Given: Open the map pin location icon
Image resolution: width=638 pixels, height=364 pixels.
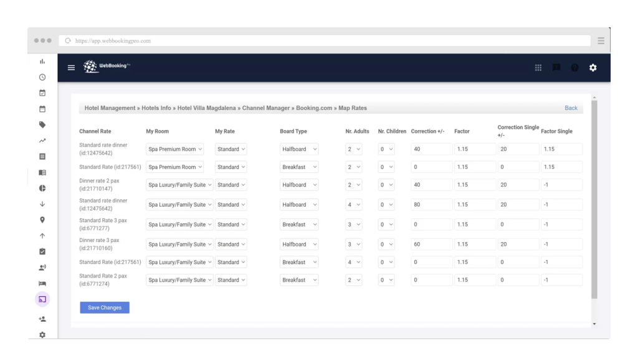Looking at the screenshot, I should [x=42, y=220].
